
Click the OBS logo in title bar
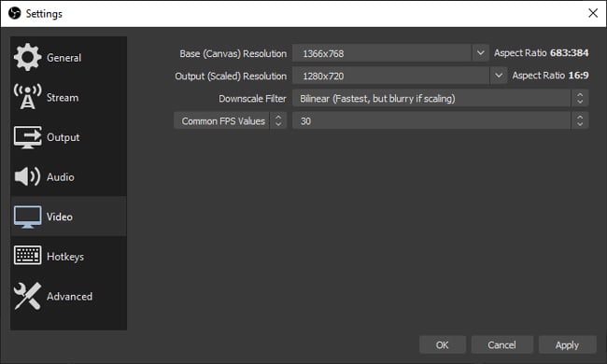click(14, 14)
